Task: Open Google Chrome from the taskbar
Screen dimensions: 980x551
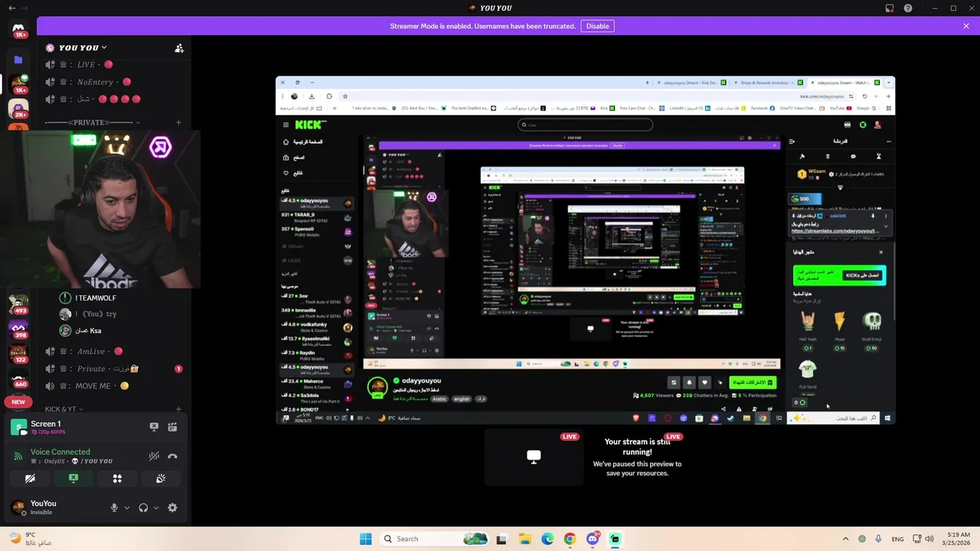Action: click(570, 539)
